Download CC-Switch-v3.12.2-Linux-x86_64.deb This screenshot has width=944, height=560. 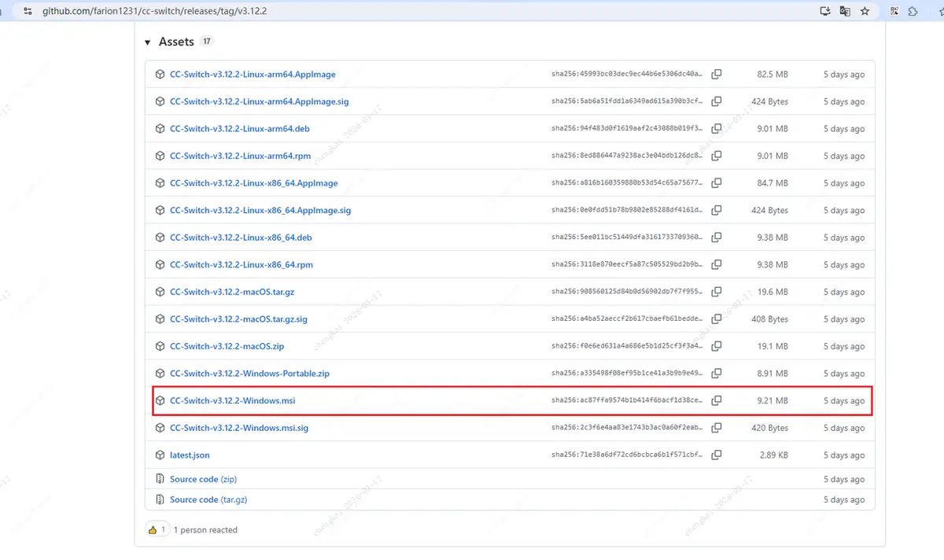241,238
